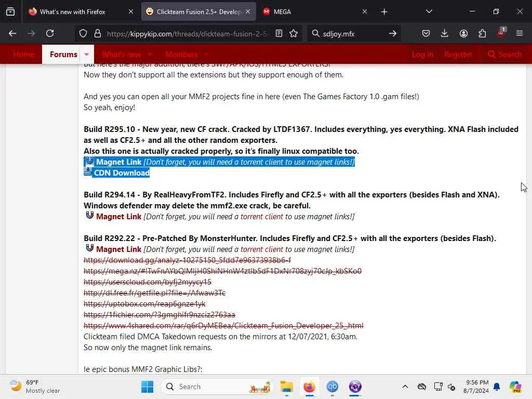This screenshot has width=532, height=399.
Task: Reload the current page
Action: click(50, 33)
